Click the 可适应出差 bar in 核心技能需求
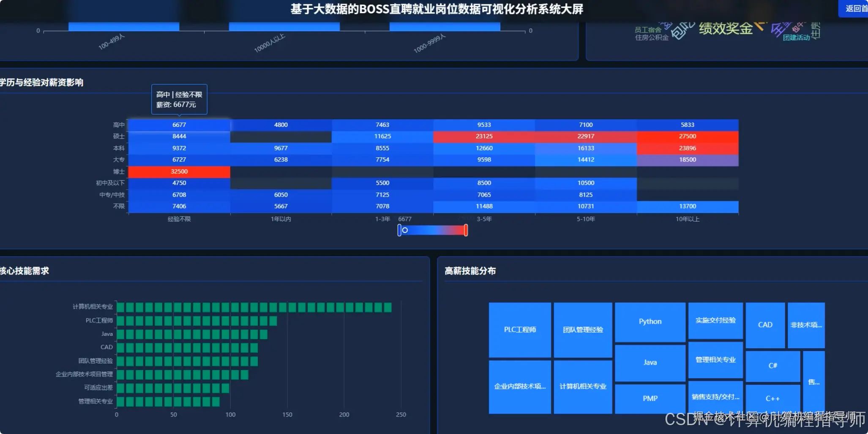Viewport: 868px width, 434px height. 173,388
